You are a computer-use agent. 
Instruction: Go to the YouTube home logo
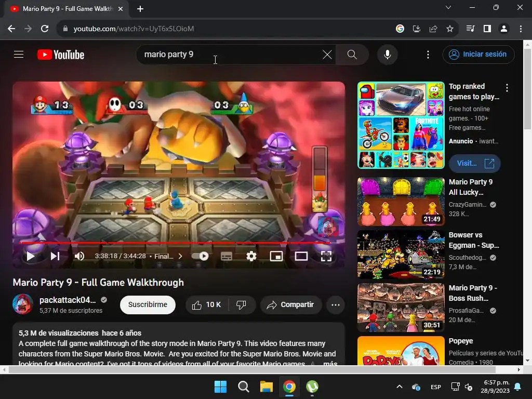61,55
